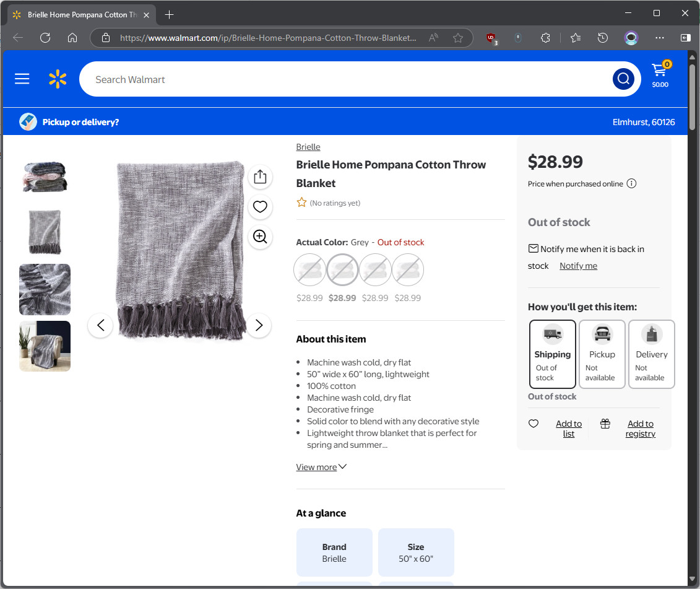The width and height of the screenshot is (700, 589).
Task: Select the Shipping fulfillment option
Action: (x=552, y=354)
